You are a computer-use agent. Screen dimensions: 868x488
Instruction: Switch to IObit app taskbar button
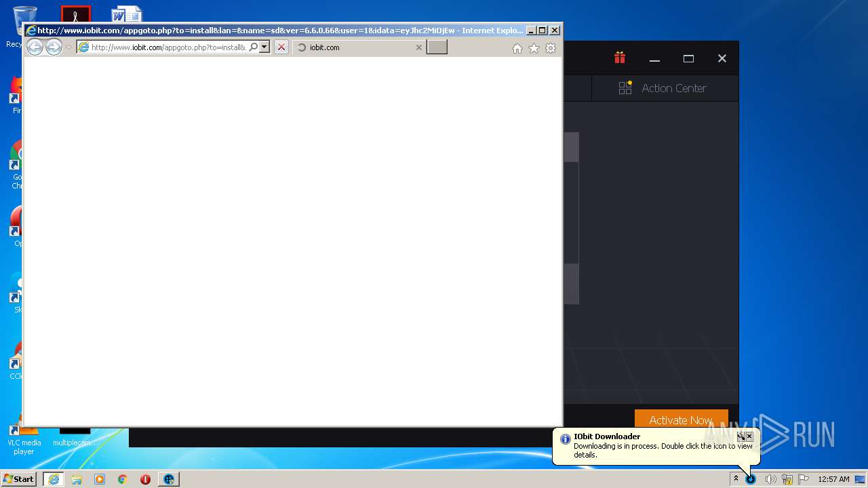(x=169, y=479)
